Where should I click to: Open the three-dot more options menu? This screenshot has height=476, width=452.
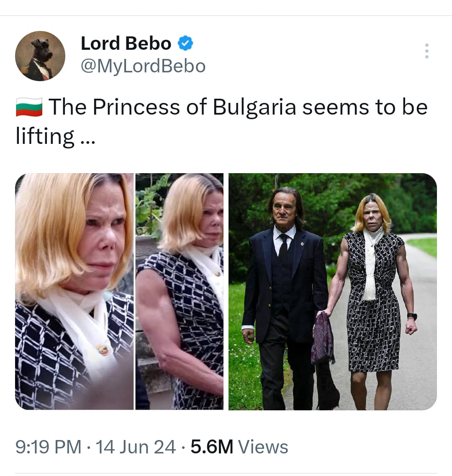point(426,51)
